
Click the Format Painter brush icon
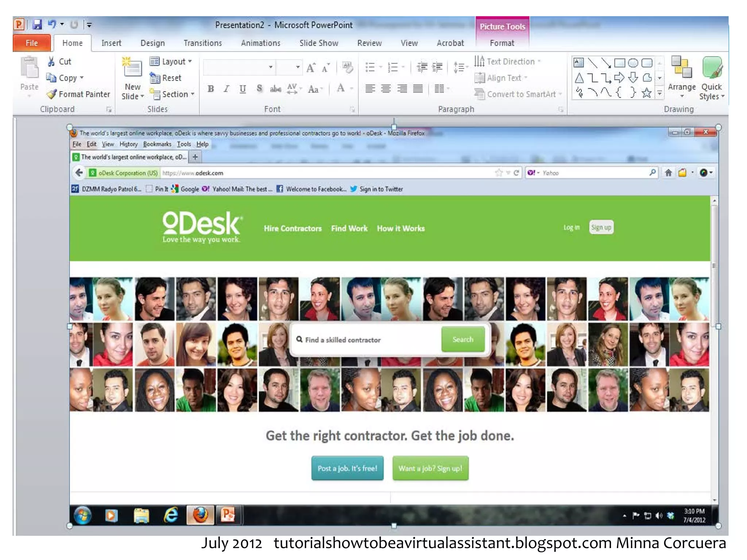pyautogui.click(x=52, y=94)
